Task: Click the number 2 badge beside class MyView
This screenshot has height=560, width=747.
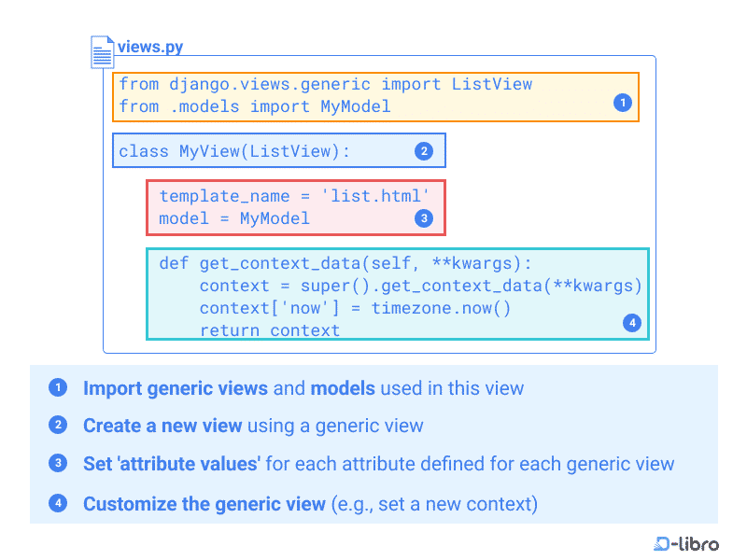Action: [423, 150]
